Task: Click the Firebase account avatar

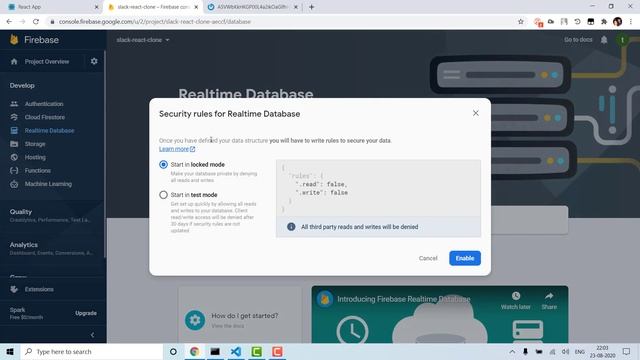Action: (622, 40)
